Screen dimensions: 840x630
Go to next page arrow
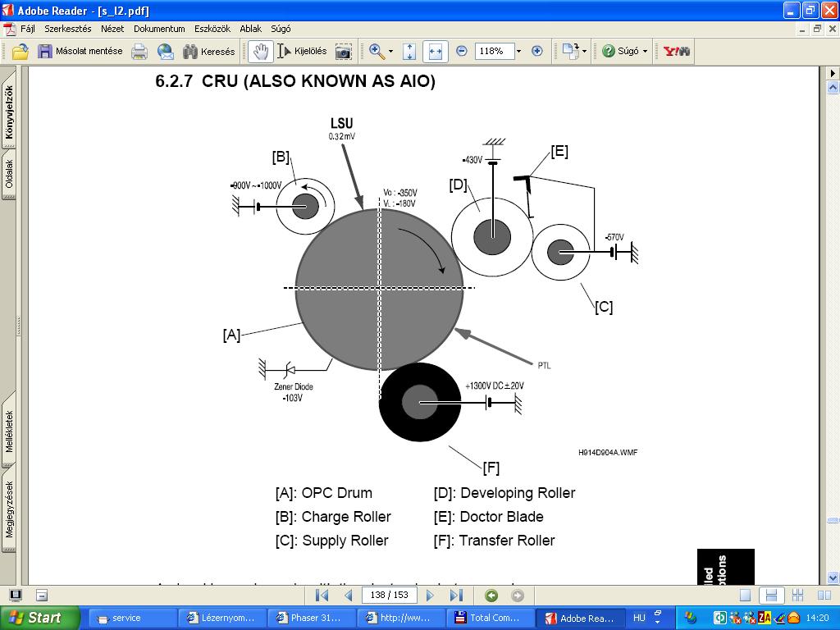(430, 596)
